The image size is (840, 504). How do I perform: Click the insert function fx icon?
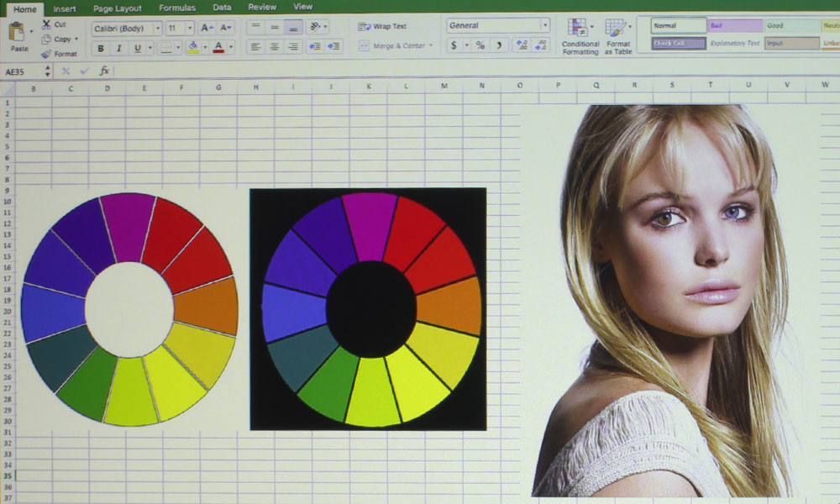tap(104, 71)
